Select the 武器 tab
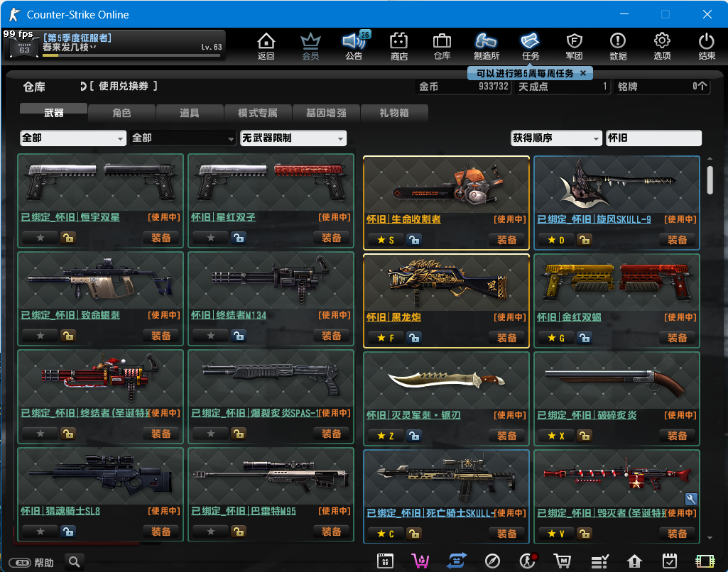 (53, 113)
